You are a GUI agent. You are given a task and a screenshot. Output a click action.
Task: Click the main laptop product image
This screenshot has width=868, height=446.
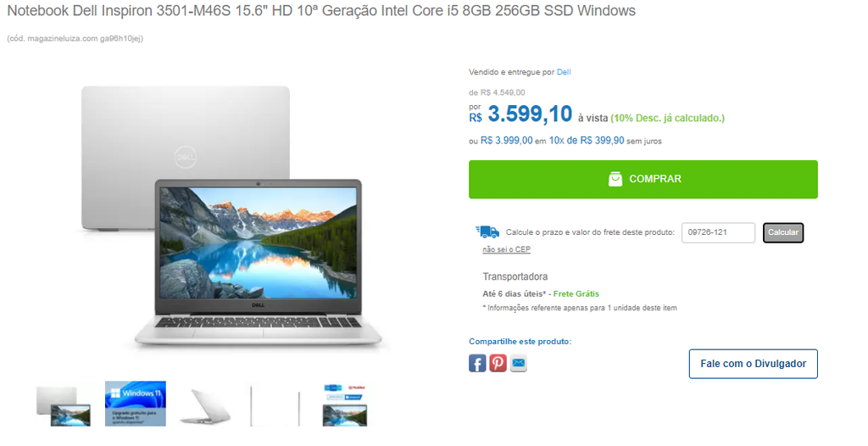(x=231, y=218)
